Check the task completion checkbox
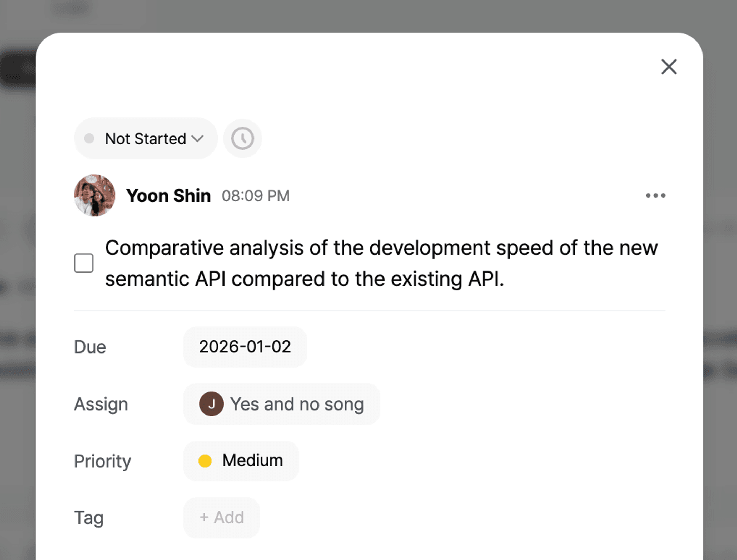737x560 pixels. pos(84,263)
